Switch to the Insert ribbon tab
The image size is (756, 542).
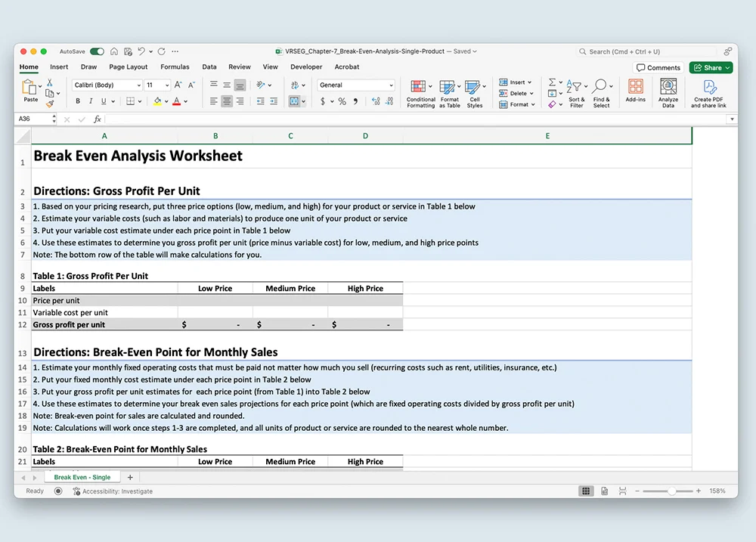pyautogui.click(x=59, y=67)
